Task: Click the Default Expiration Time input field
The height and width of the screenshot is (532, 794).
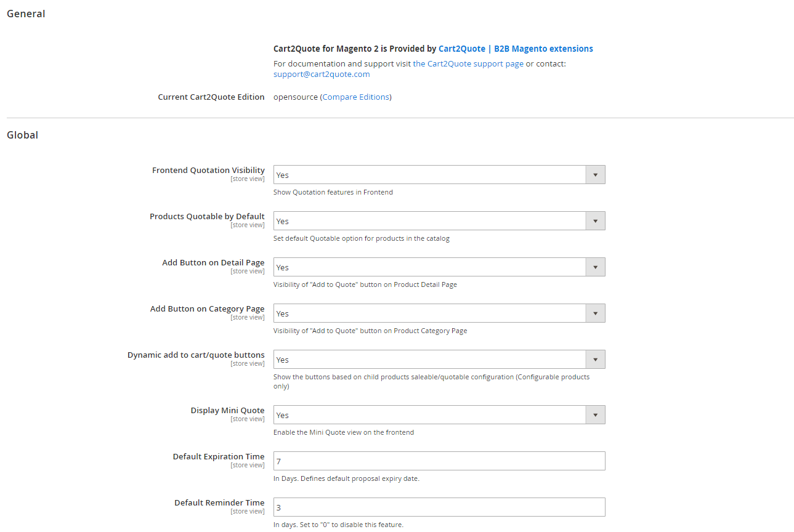Action: pyautogui.click(x=439, y=461)
